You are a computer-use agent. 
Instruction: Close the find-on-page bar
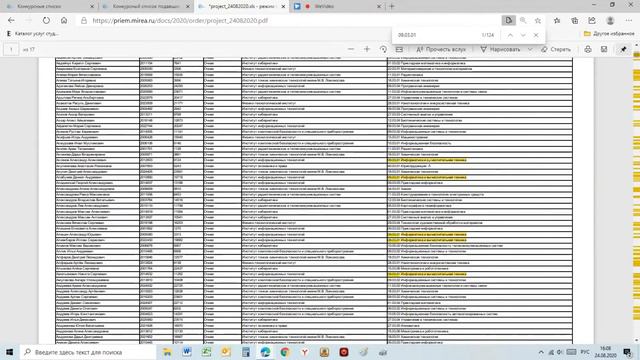pyautogui.click(x=536, y=35)
